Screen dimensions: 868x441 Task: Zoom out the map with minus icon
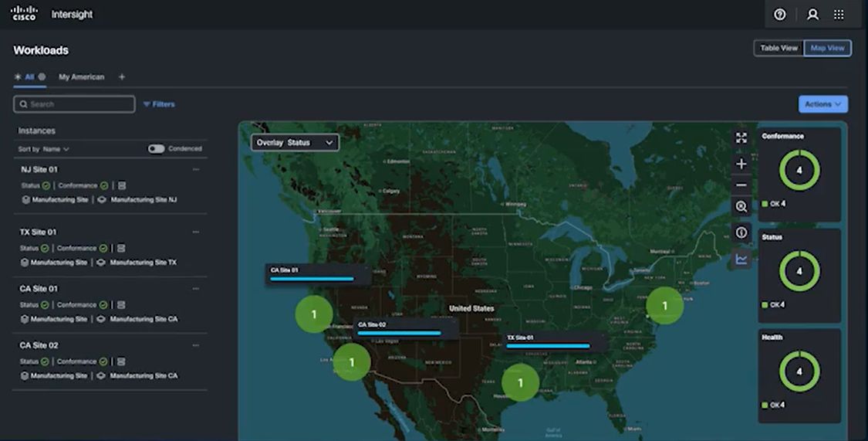pos(741,185)
